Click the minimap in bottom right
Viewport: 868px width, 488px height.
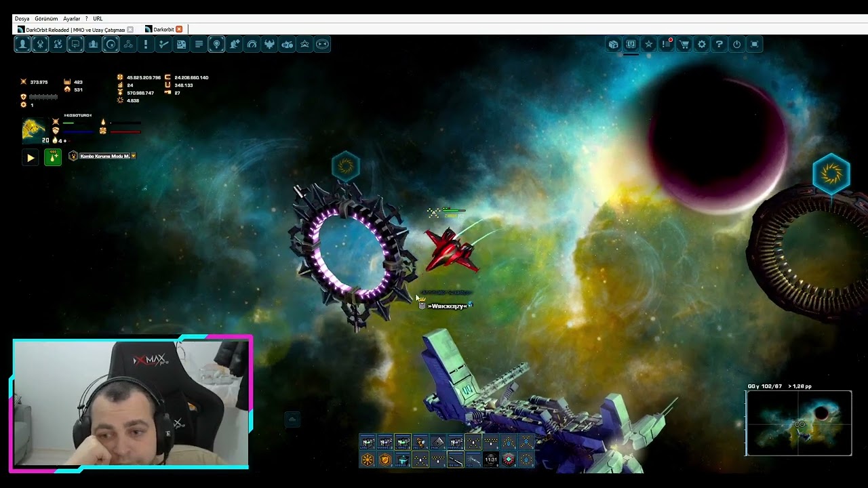799,423
